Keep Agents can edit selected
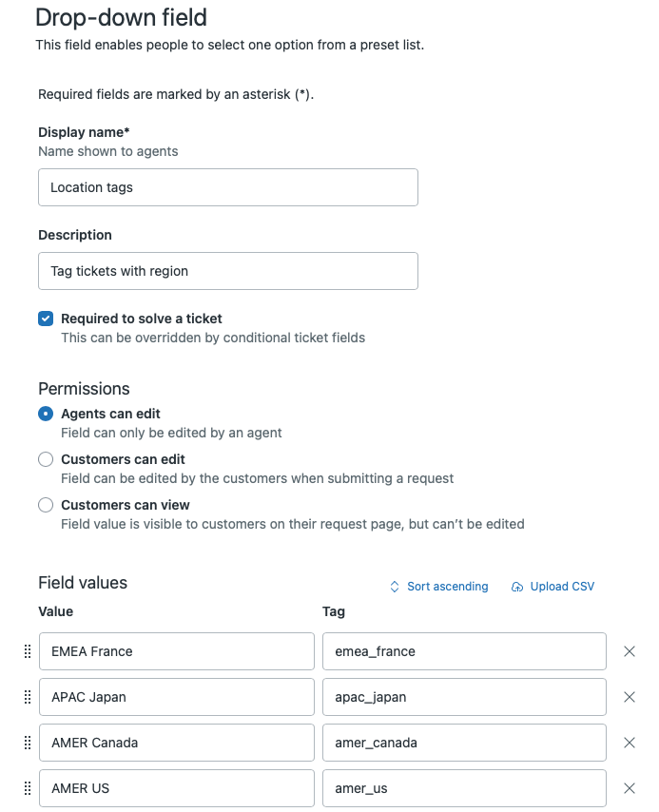This screenshot has height=812, width=659. 45,414
